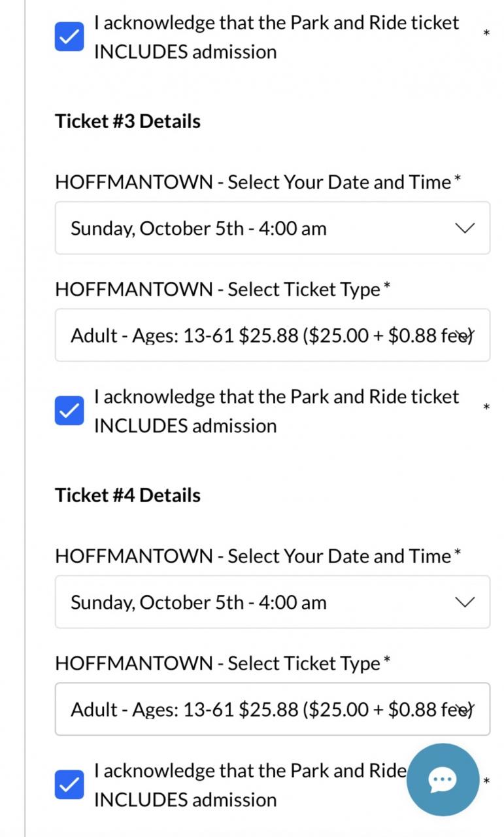The image size is (504, 837).
Task: Open Ticket #3 date selector showing Sunday, October 5th
Action: pos(273,228)
